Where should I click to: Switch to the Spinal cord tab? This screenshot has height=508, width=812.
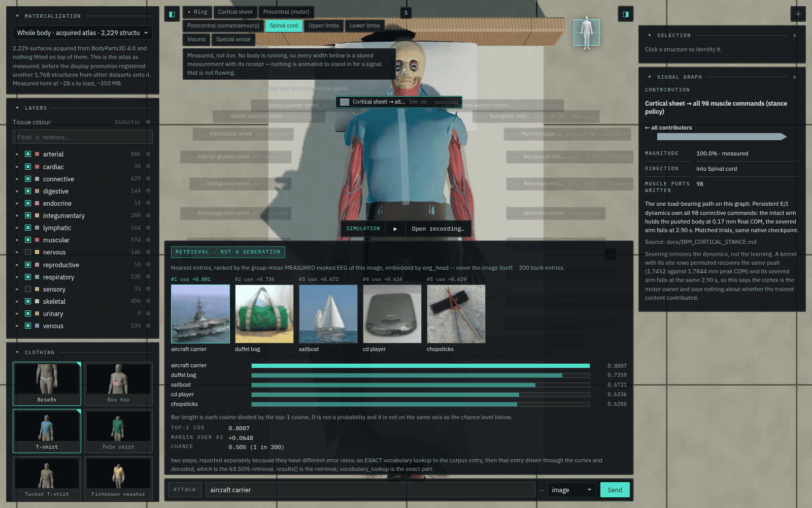284,26
